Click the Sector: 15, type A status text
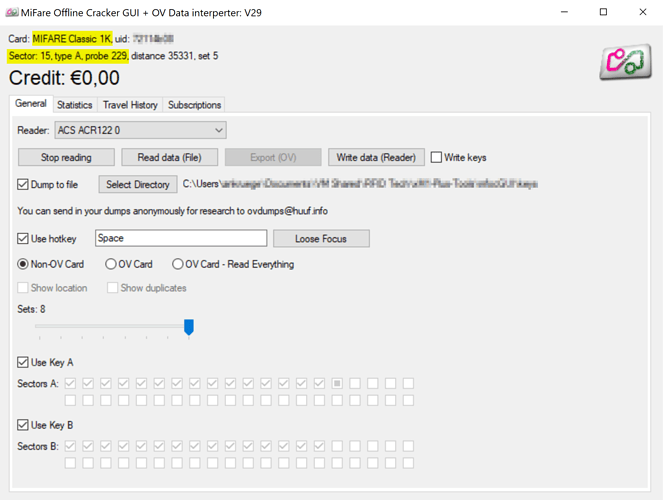The image size is (663, 500). coord(68,56)
